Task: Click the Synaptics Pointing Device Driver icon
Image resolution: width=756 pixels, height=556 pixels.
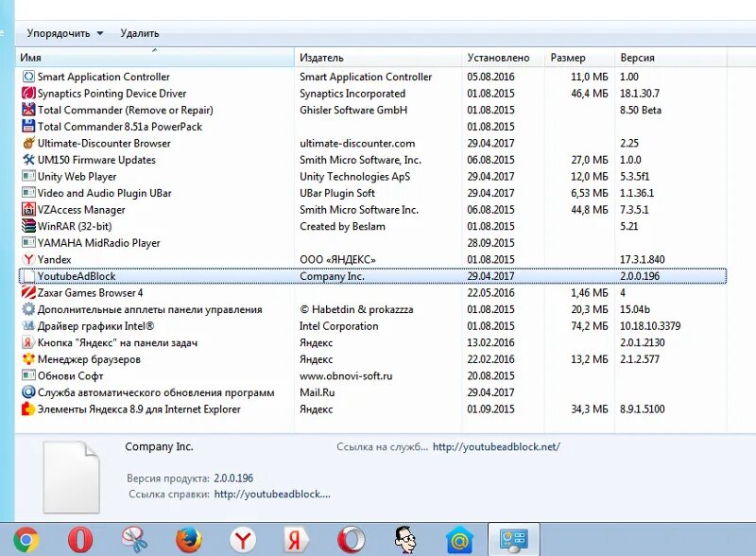Action: 28,94
